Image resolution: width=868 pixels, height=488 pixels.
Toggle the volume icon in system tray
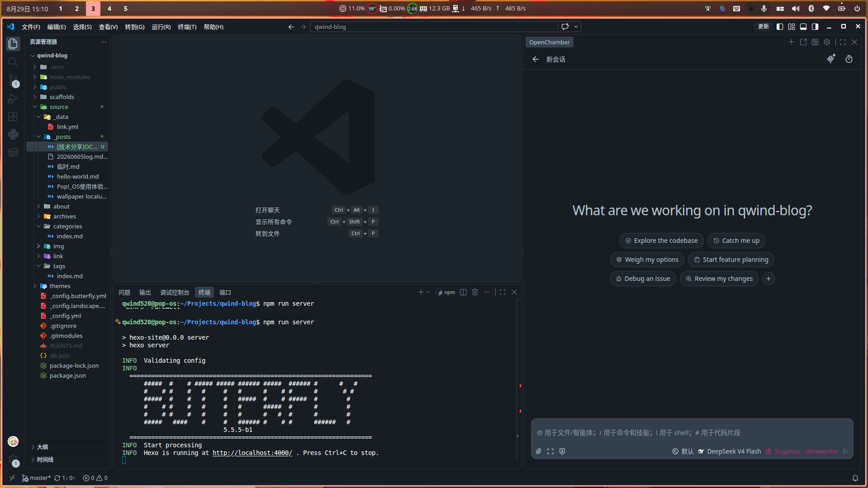point(796,9)
